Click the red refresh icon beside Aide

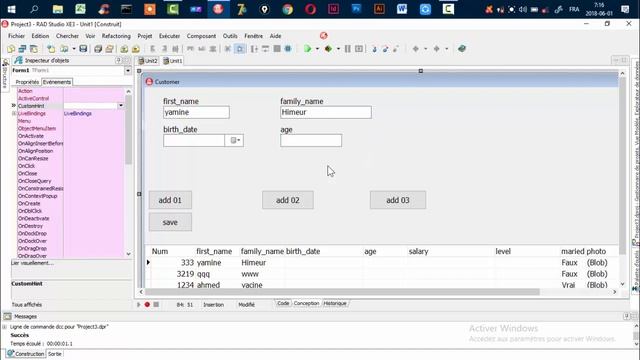point(324,36)
